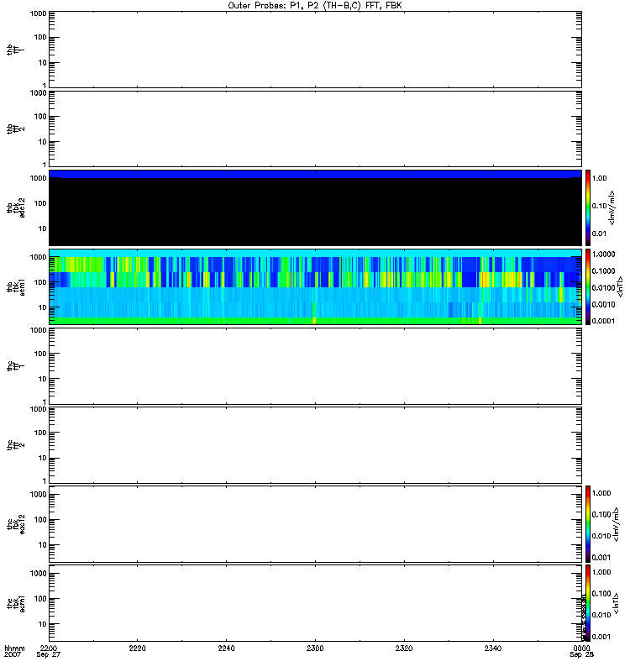Screen dimensions: 630x672
Task: Click the 'Sep 28' date label
Action: 581,654
